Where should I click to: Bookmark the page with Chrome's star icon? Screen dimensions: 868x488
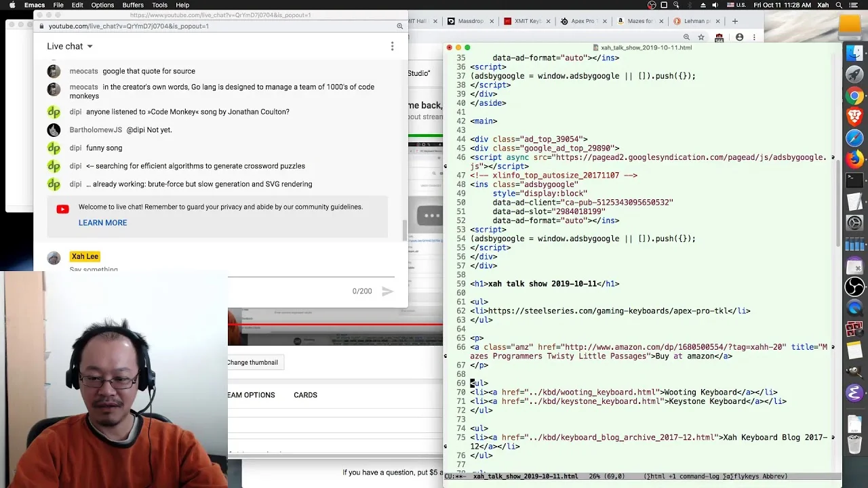coord(701,37)
